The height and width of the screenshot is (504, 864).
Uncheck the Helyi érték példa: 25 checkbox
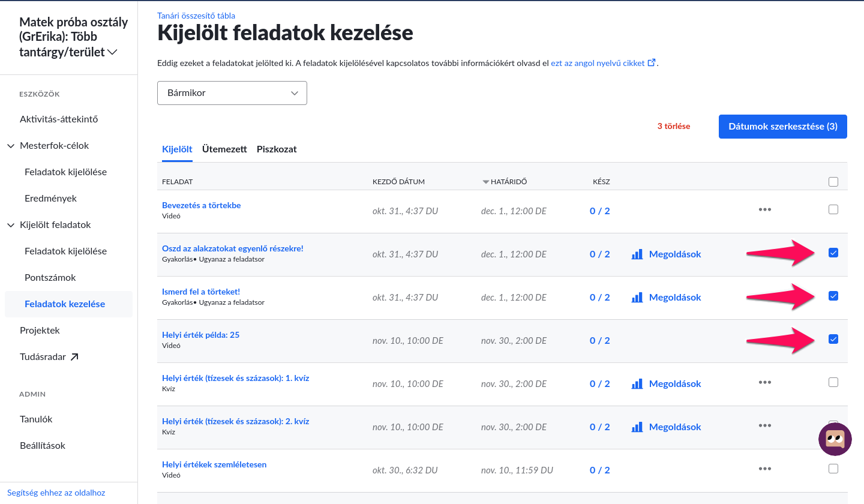click(833, 339)
